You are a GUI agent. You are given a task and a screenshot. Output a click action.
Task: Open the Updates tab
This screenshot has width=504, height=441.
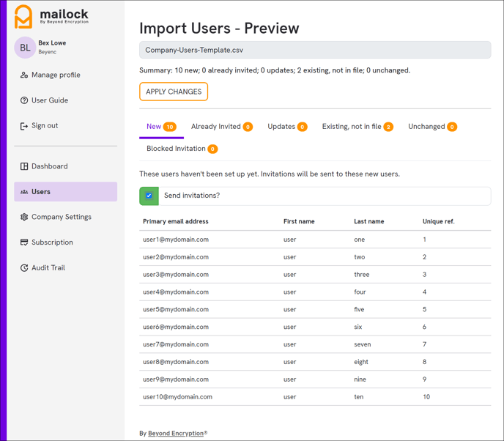click(x=287, y=127)
